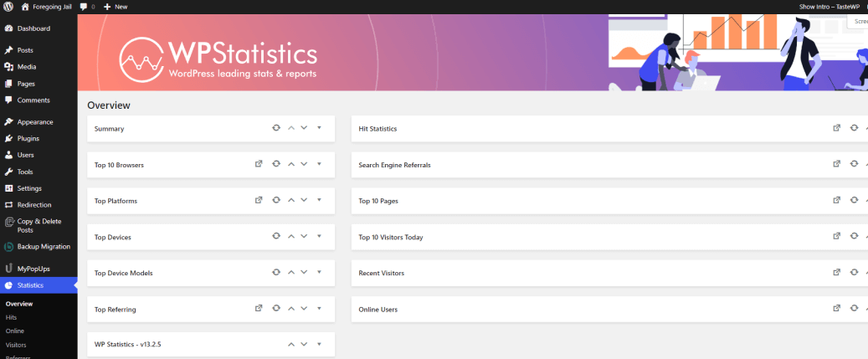
Task: Move WP Statistics v13.2.5 widget down
Action: coord(304,344)
